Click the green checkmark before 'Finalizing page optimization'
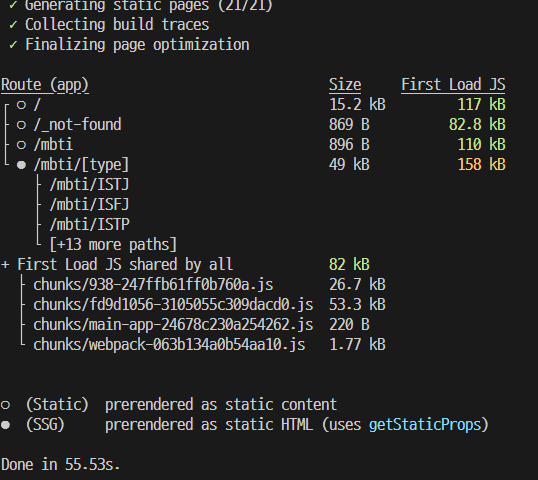538x480 pixels. click(x=13, y=45)
